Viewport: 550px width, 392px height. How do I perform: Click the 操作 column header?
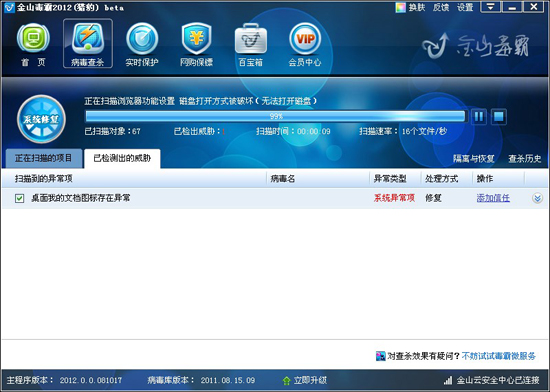[498, 179]
